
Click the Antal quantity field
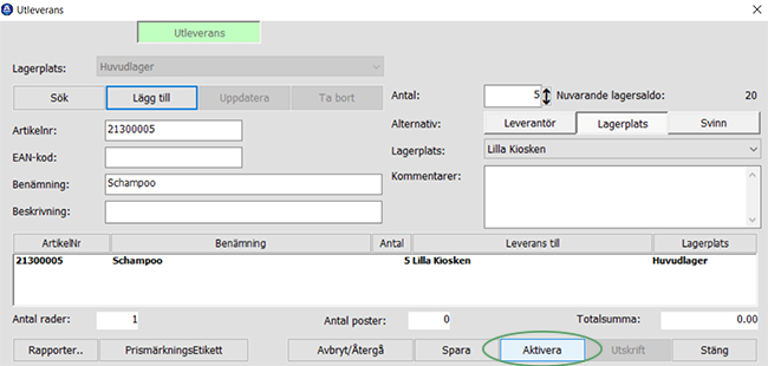tap(512, 96)
